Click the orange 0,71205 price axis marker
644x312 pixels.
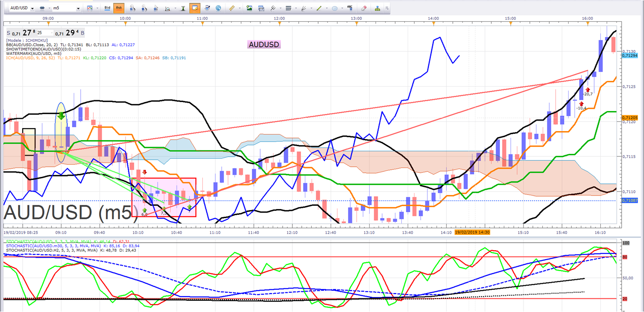[630, 118]
